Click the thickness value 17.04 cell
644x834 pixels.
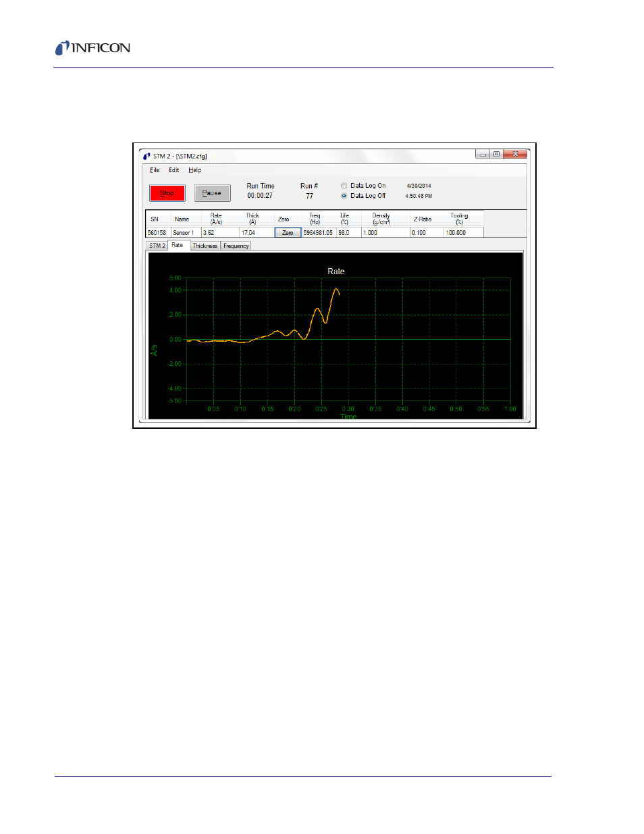(x=257, y=232)
